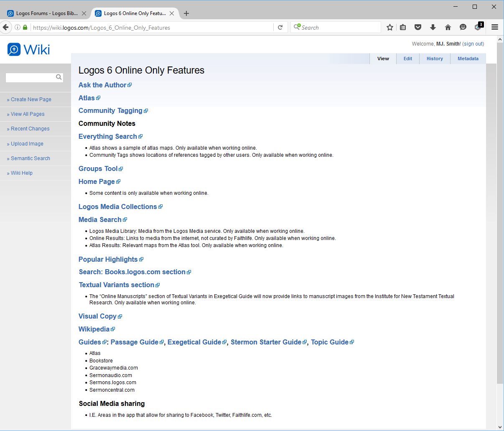The width and height of the screenshot is (504, 431).
Task: Open Wiki Help in sidebar
Action: pyautogui.click(x=22, y=173)
